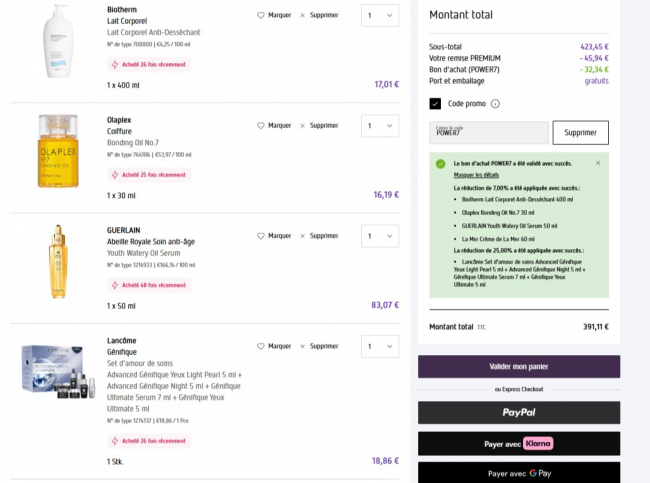The width and height of the screenshot is (650, 483).
Task: Click Valider mon panier button
Action: [518, 366]
